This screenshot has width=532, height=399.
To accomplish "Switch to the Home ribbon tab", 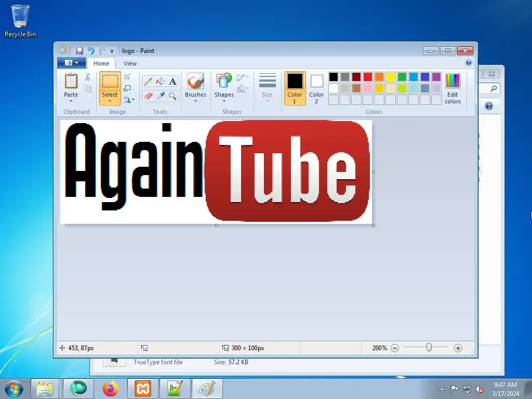I will (101, 63).
